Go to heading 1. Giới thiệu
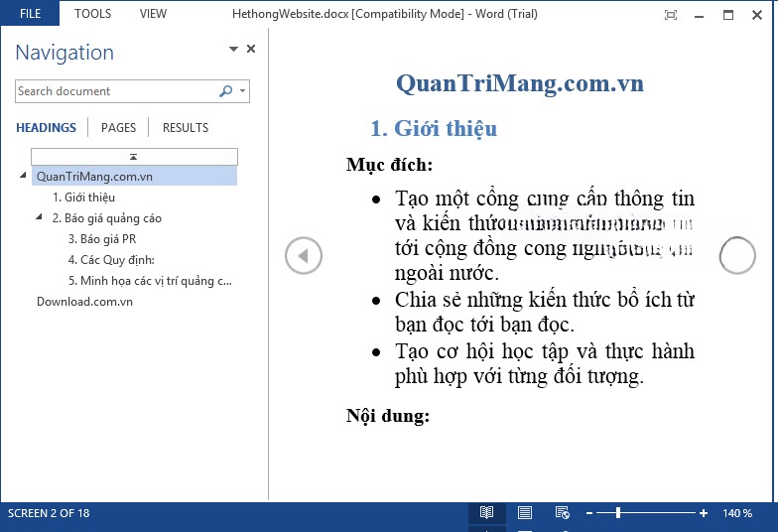Image resolution: width=778 pixels, height=532 pixels. click(83, 198)
